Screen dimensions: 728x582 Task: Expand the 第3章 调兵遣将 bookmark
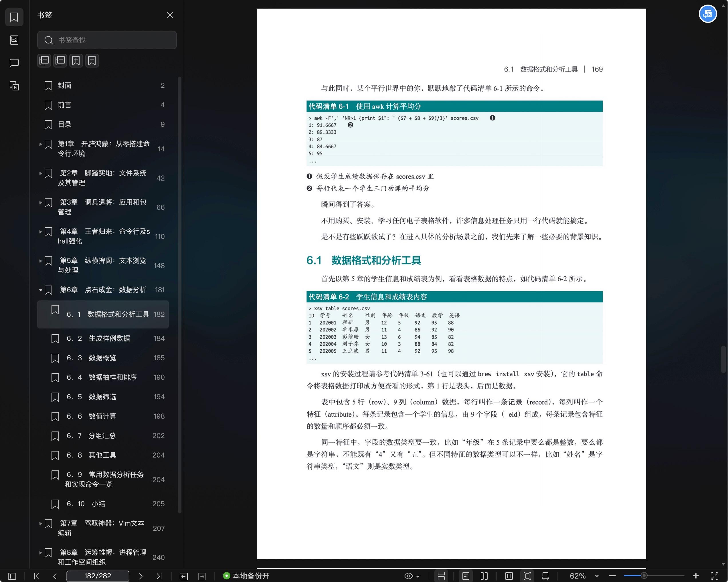coord(41,203)
